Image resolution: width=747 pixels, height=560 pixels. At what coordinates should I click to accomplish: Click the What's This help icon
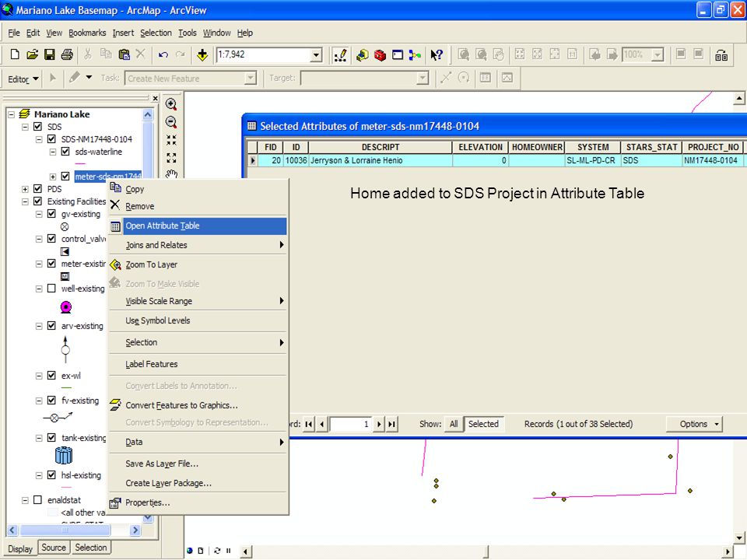(437, 54)
